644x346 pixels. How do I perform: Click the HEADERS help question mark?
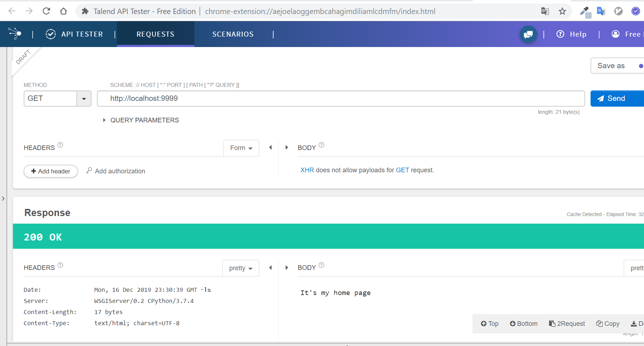point(60,145)
